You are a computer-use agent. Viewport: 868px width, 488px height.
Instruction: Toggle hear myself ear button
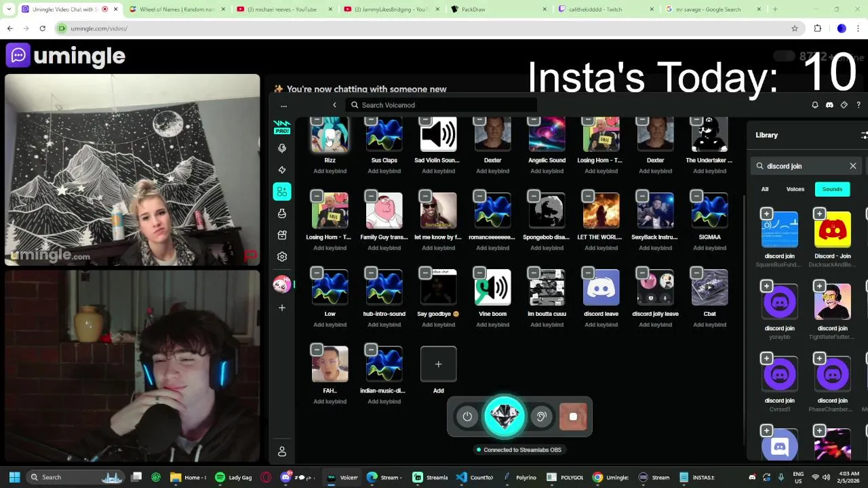tap(541, 417)
